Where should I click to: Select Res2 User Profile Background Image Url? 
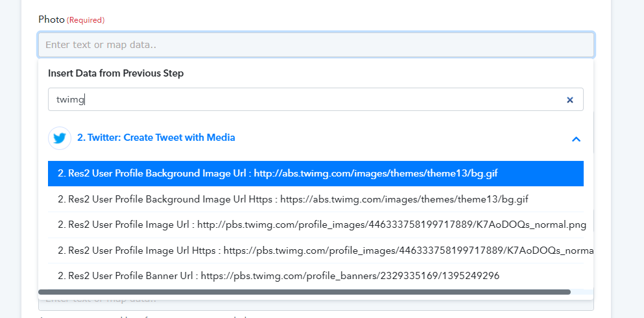tap(315, 173)
